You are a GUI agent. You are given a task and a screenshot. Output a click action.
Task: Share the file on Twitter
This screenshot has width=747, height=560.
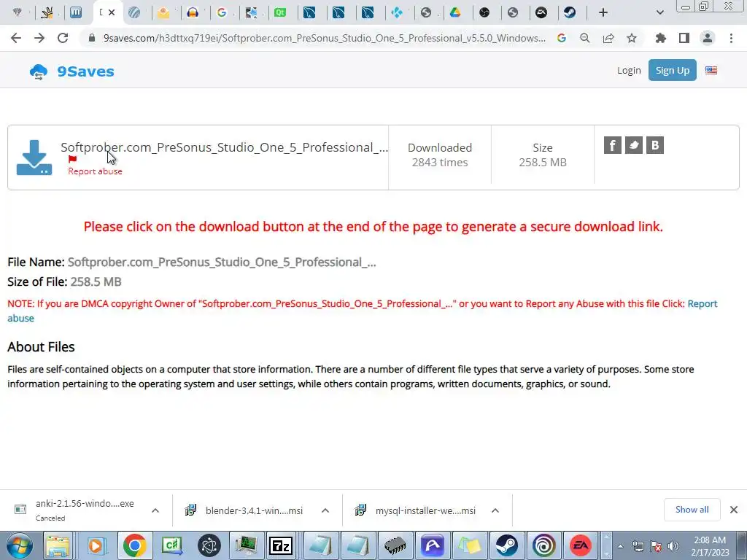click(634, 145)
